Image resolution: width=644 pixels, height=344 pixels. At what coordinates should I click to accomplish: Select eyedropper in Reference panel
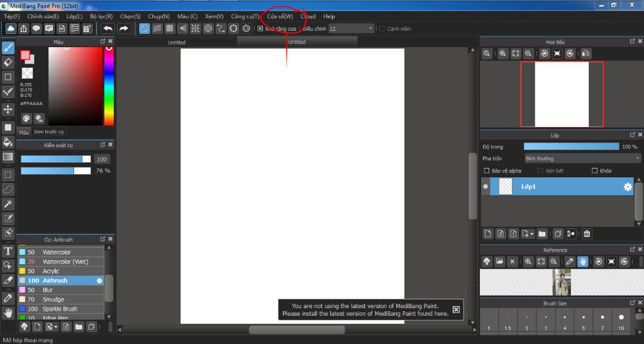(570, 261)
